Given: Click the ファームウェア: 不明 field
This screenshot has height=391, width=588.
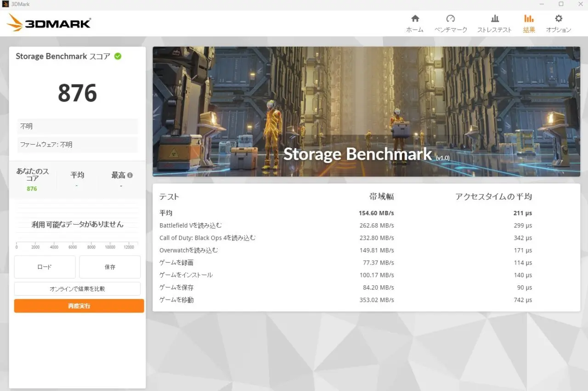Looking at the screenshot, I should point(77,145).
